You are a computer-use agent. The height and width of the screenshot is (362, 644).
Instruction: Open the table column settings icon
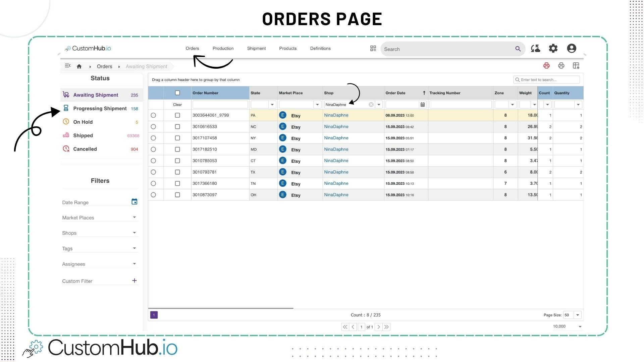pos(576,66)
